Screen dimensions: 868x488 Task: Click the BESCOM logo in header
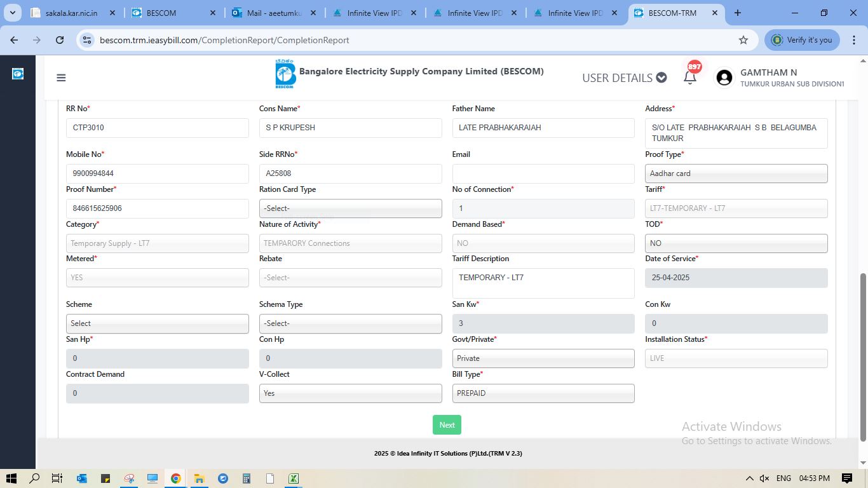click(x=285, y=74)
